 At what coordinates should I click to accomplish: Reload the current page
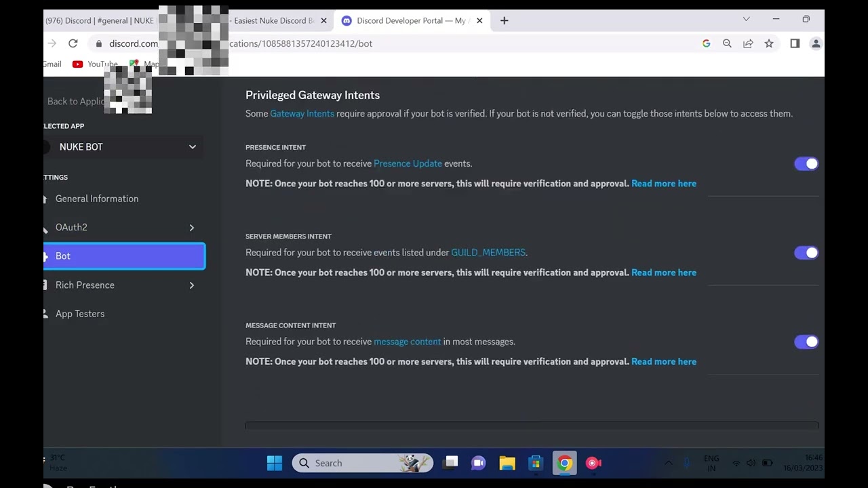73,43
